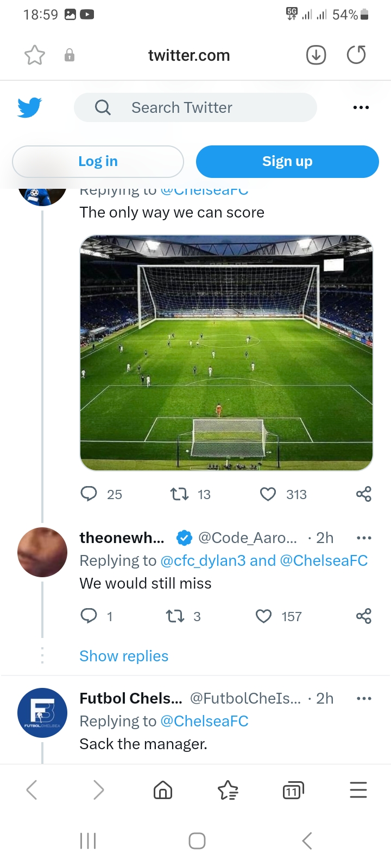Open more options on Futbol Chelsea tweet
The width and height of the screenshot is (391, 868).
tap(364, 698)
